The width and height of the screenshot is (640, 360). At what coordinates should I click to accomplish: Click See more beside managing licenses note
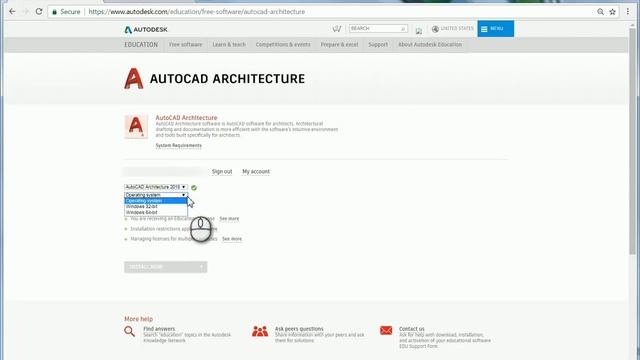(232, 239)
